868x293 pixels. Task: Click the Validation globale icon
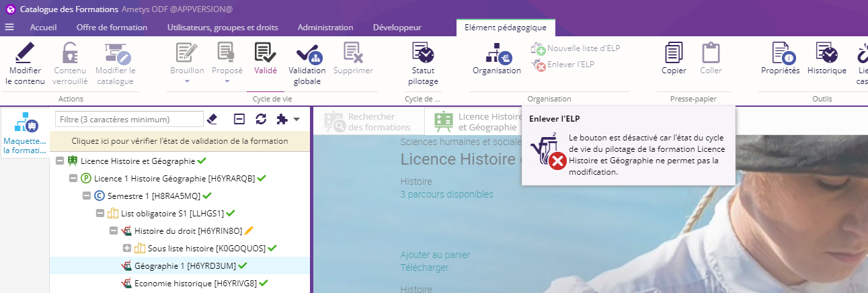click(x=307, y=53)
